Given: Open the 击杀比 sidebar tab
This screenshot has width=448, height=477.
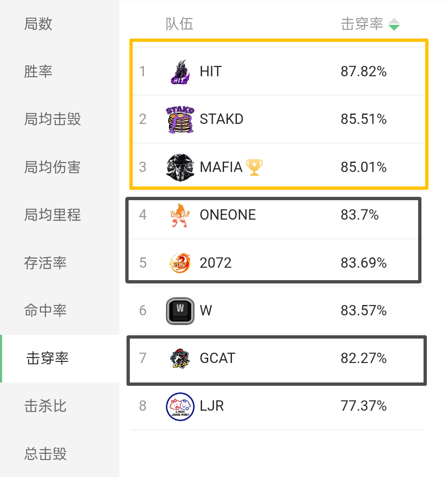Looking at the screenshot, I should pos(45,406).
